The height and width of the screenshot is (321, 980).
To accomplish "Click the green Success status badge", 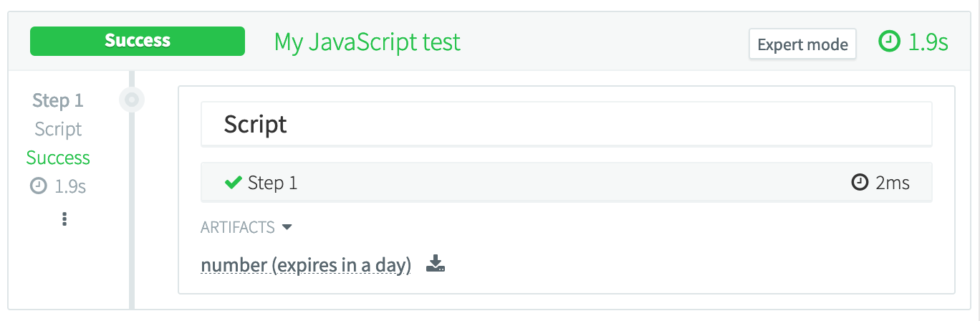I will 137,42.
